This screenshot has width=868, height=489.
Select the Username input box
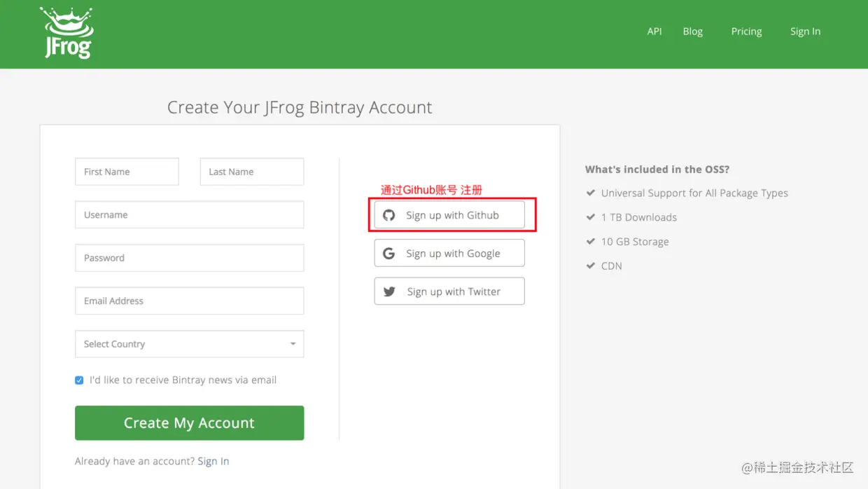[189, 215]
